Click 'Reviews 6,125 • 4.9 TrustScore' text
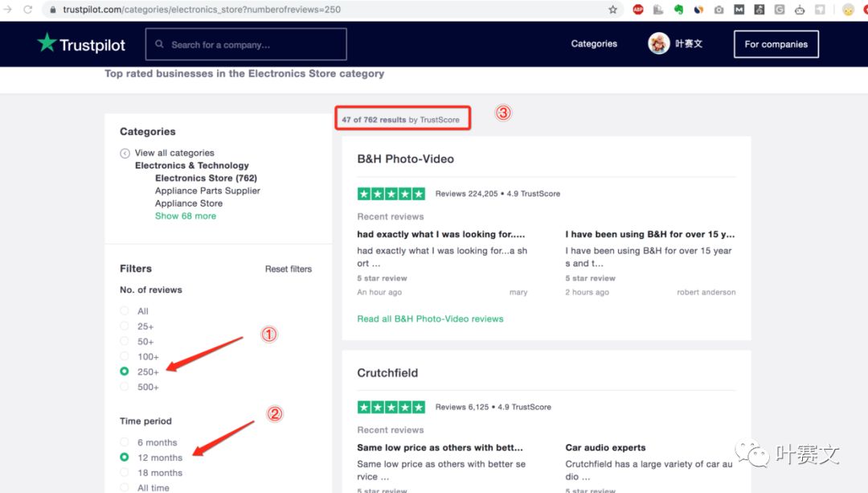868x493 pixels. click(493, 407)
